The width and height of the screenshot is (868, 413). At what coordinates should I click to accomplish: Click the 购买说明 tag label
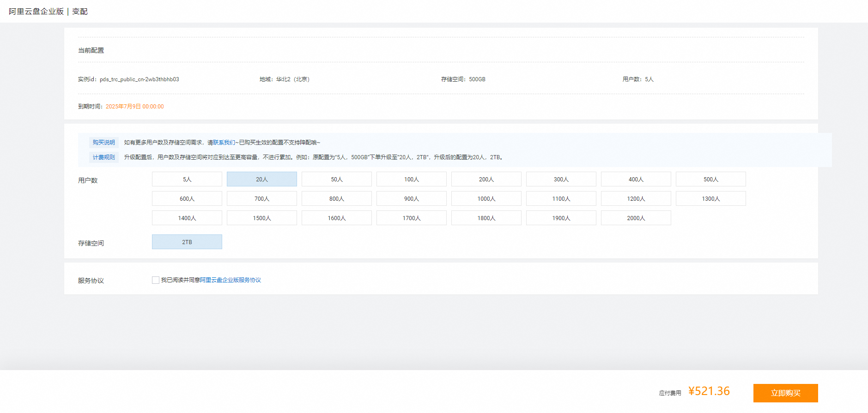coord(104,143)
